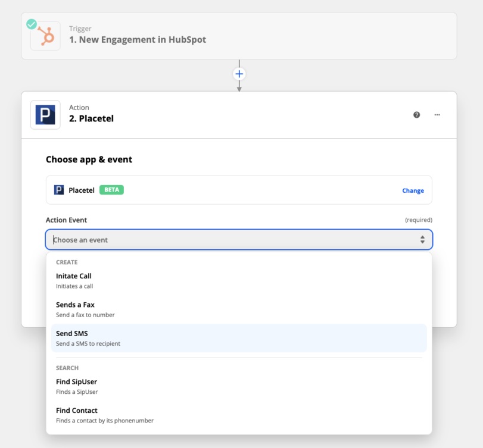Viewport: 483px width, 448px height.
Task: Click the SEARCH section label in dropdown
Action: point(67,368)
